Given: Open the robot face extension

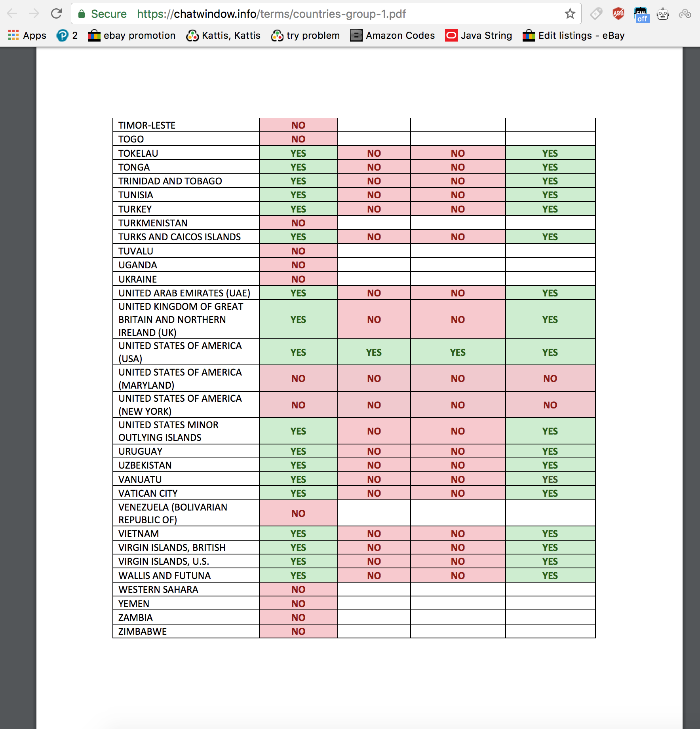Looking at the screenshot, I should 663,14.
